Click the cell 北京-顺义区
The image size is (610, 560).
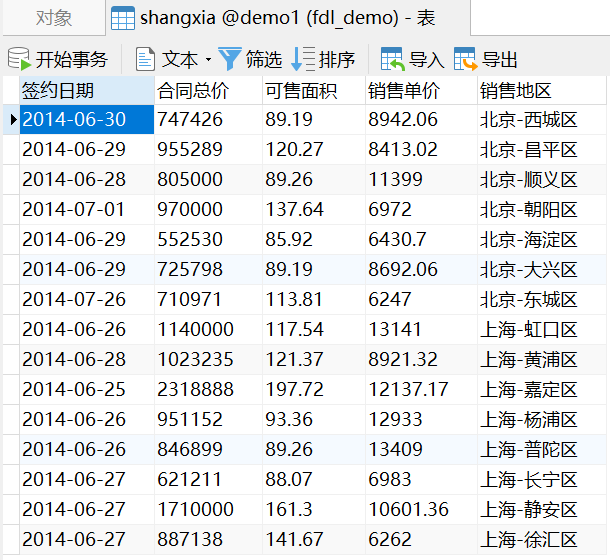pos(542,179)
